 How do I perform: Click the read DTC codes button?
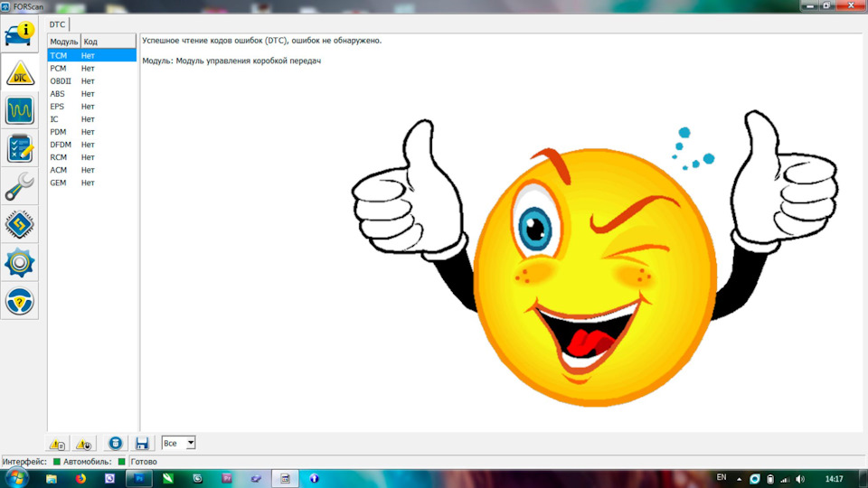(x=56, y=443)
